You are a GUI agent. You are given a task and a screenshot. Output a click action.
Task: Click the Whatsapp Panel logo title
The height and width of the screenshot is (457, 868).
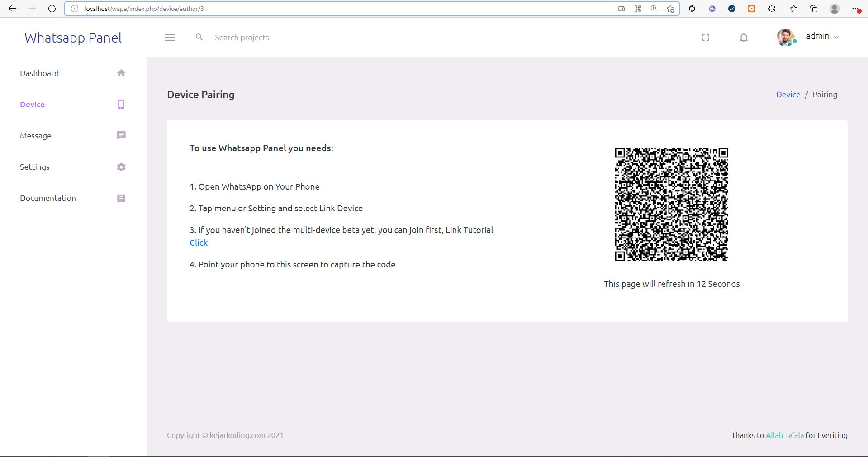(x=73, y=38)
